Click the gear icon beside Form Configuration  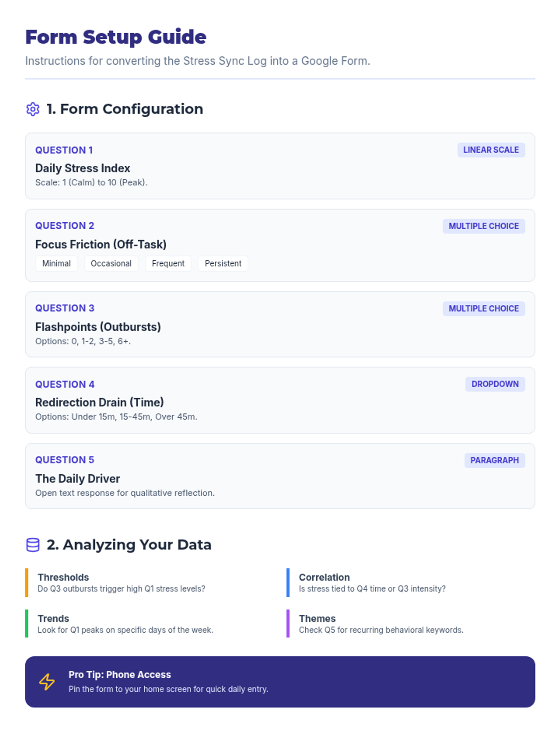click(x=33, y=109)
